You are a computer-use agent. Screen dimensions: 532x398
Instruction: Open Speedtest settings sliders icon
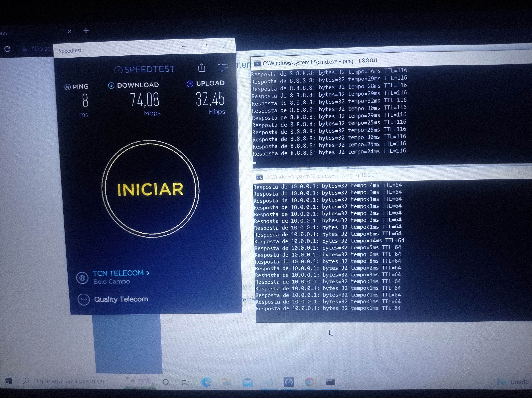click(x=223, y=68)
